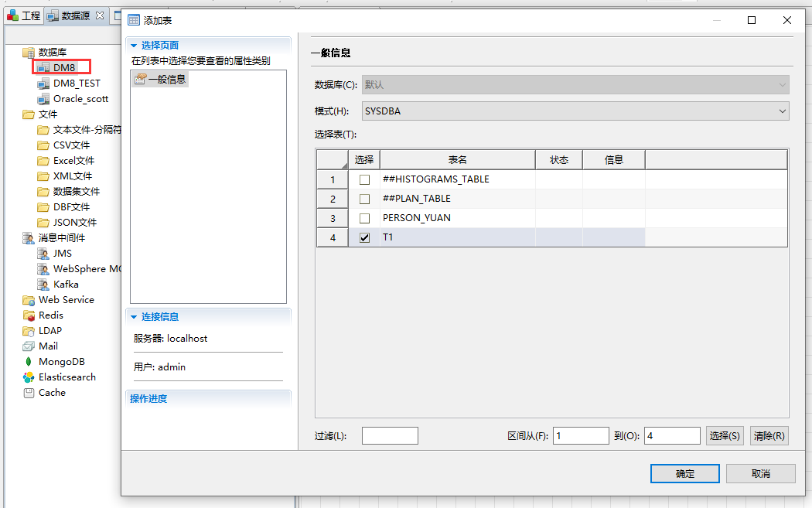Click the Web Service icon
812x508 pixels.
(29, 300)
